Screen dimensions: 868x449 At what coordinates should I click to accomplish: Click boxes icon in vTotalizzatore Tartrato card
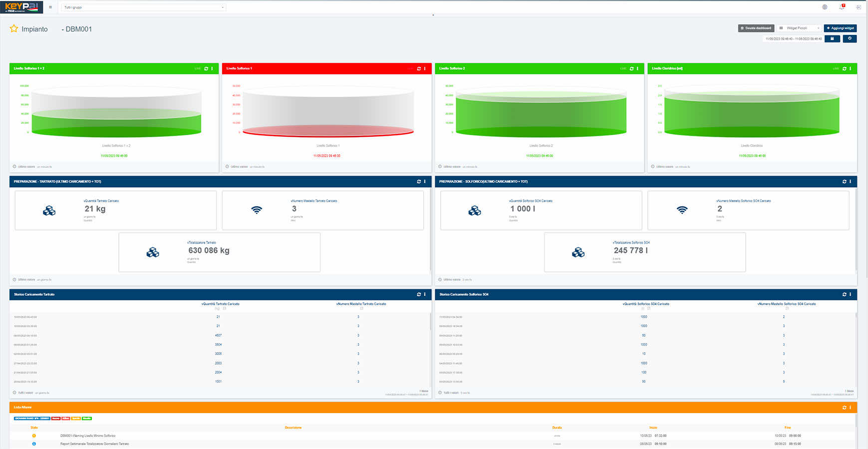click(x=153, y=252)
